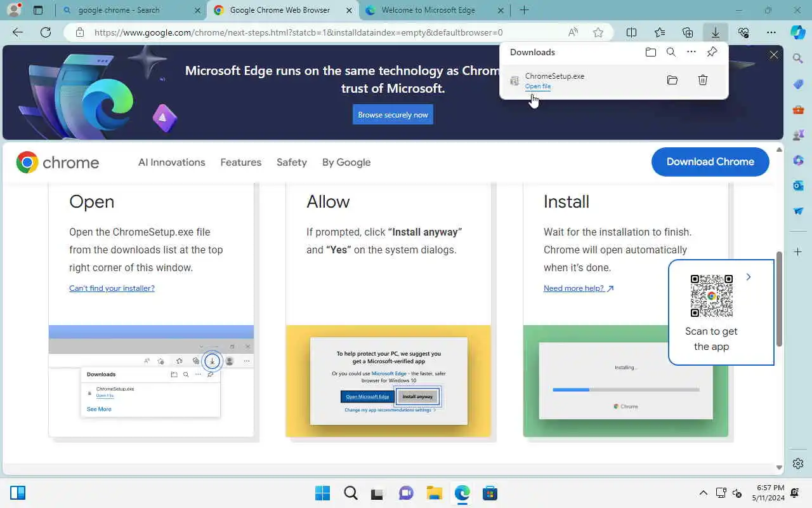Add a sidebar app with plus
This screenshot has width=812, height=508.
pos(798,252)
